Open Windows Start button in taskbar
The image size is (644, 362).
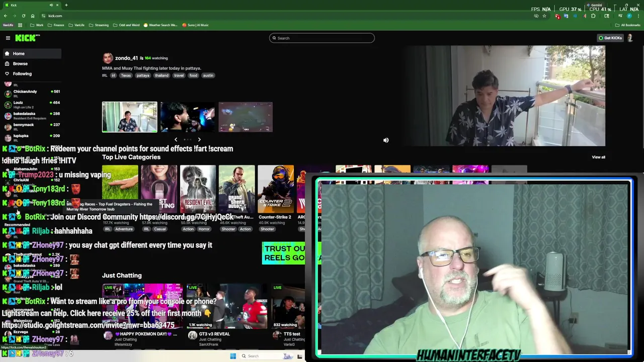[233, 356]
